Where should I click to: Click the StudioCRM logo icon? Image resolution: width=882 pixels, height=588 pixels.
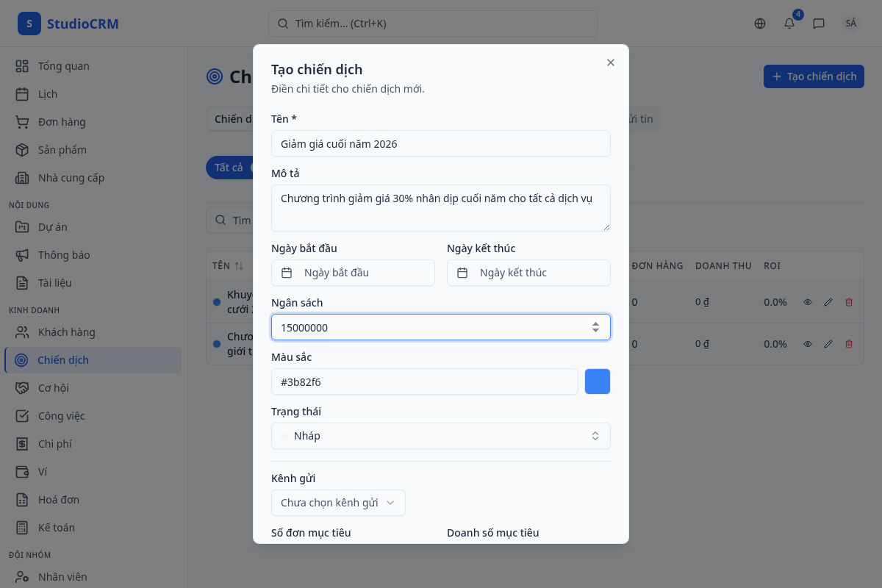tap(29, 24)
